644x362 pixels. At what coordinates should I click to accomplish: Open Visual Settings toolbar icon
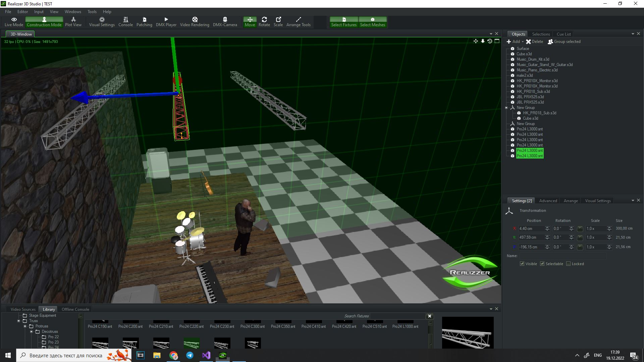coord(102,22)
